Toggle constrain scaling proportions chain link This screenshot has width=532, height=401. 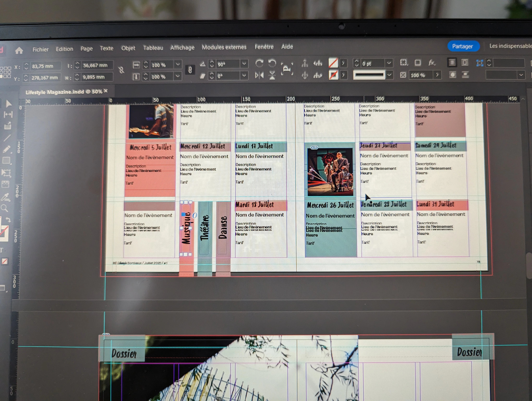190,70
